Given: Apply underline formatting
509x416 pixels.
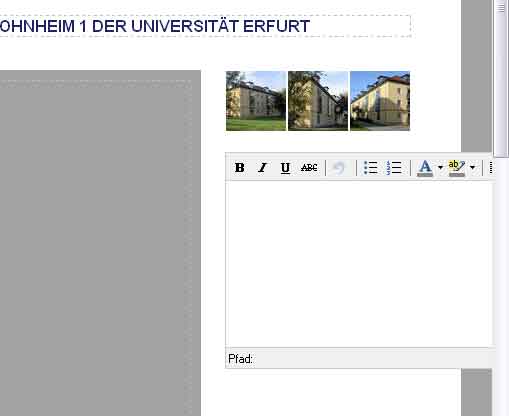Looking at the screenshot, I should tap(285, 168).
